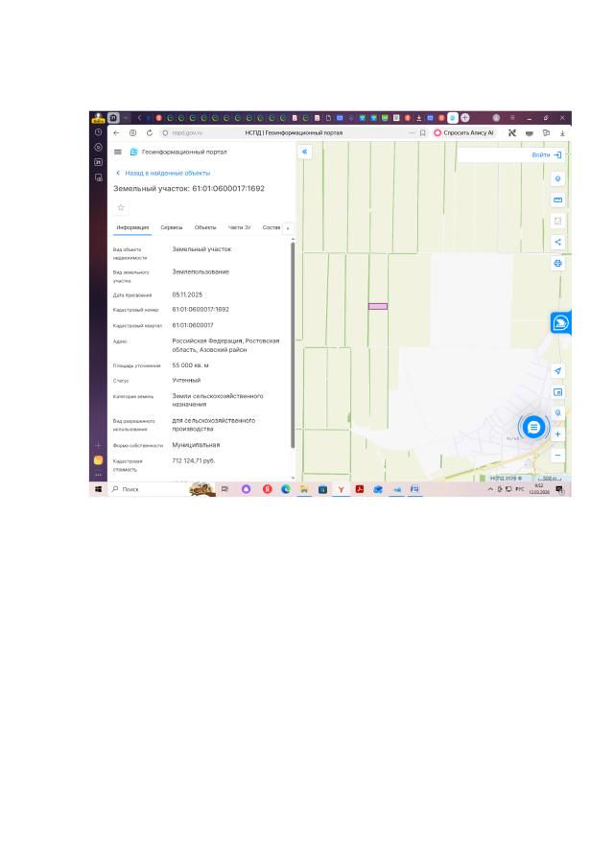Open the history clock icon in sidebar

tap(99, 132)
